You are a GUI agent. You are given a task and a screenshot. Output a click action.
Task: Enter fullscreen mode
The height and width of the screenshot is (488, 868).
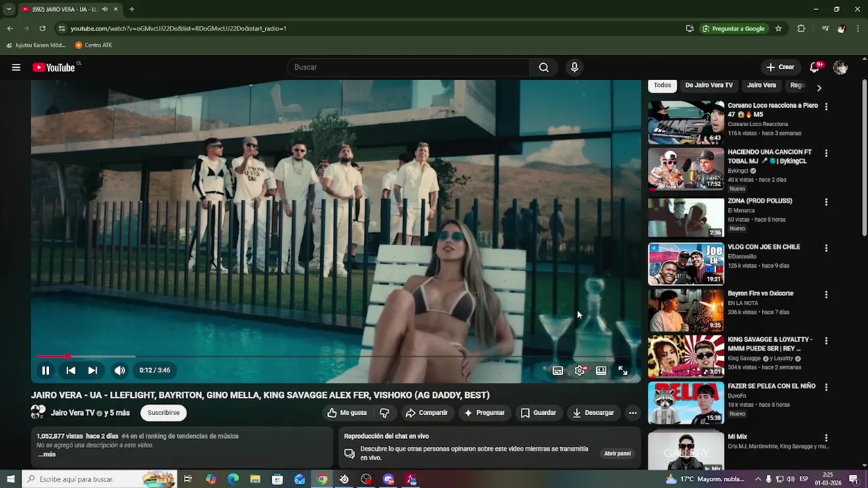[x=623, y=371]
